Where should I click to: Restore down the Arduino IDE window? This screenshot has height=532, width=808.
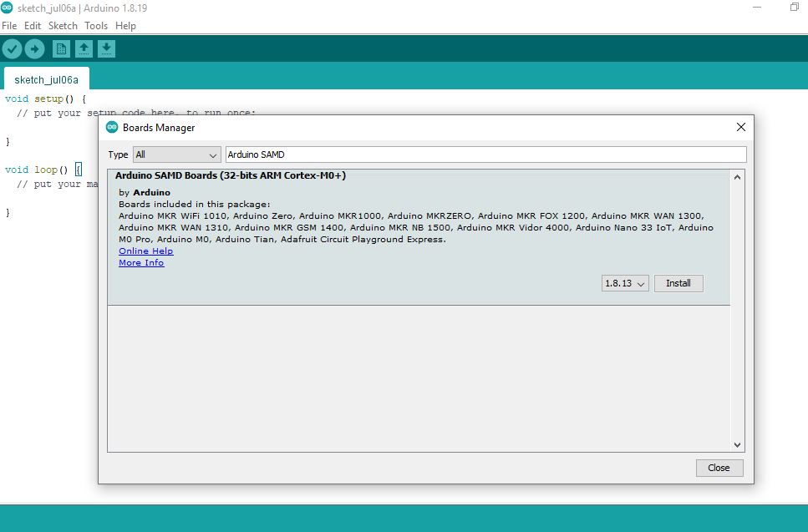(794, 8)
